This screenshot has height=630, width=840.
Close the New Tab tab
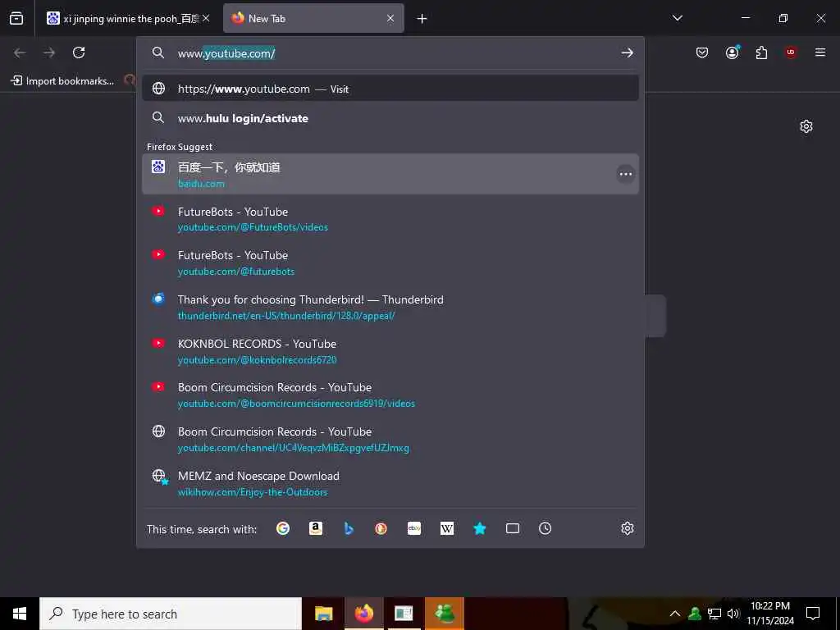tap(390, 18)
